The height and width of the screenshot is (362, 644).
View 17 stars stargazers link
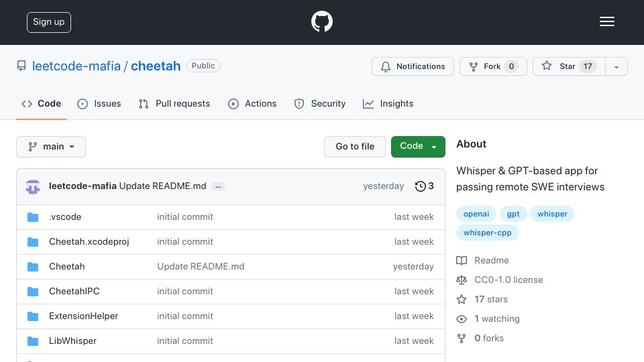(x=491, y=299)
